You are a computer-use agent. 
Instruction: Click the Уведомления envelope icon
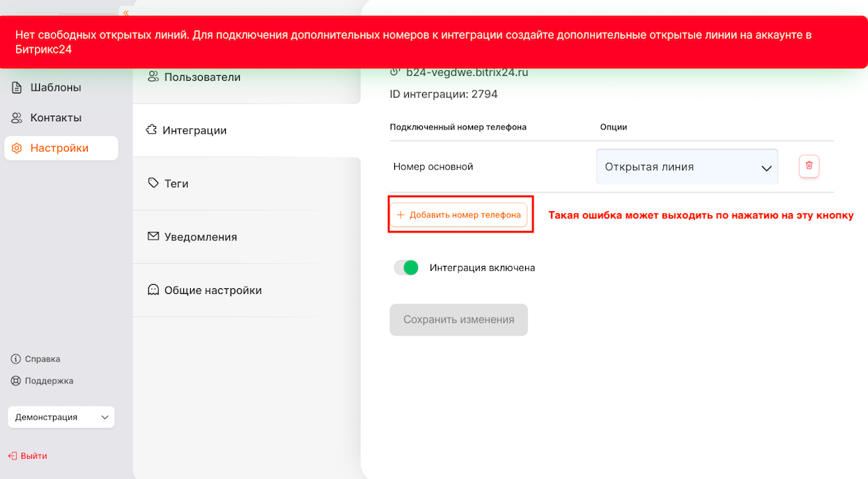pos(153,237)
